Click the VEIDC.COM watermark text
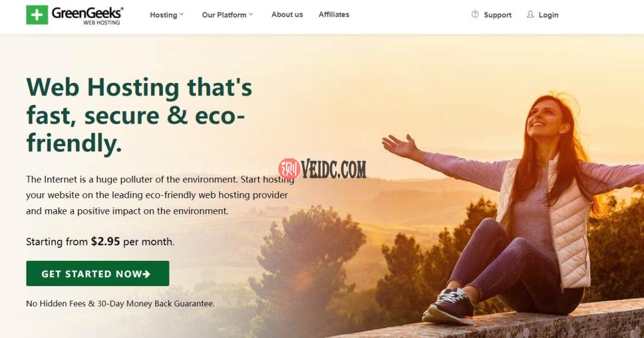Image resolution: width=644 pixels, height=338 pixels. click(x=334, y=169)
